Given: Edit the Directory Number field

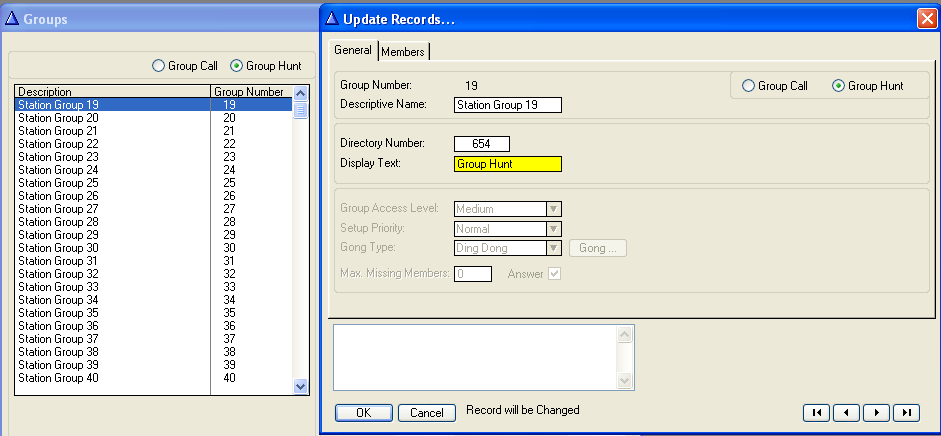Looking at the screenshot, I should [482, 144].
